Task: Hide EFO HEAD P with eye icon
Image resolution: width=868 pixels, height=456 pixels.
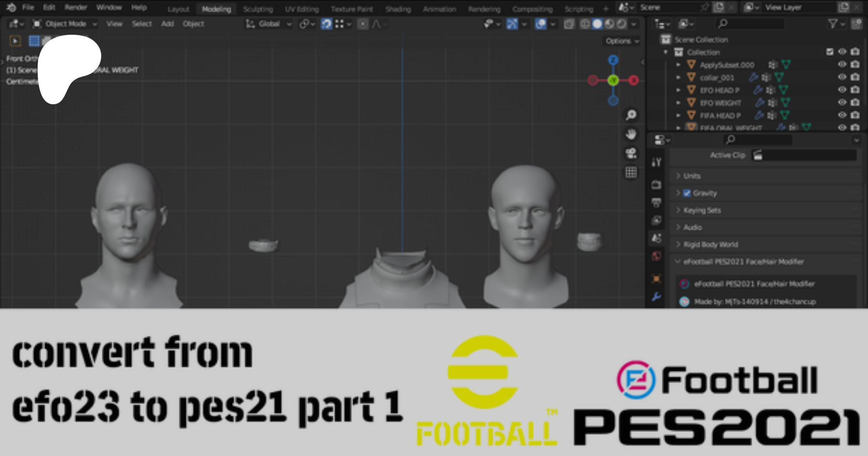Action: (x=842, y=90)
